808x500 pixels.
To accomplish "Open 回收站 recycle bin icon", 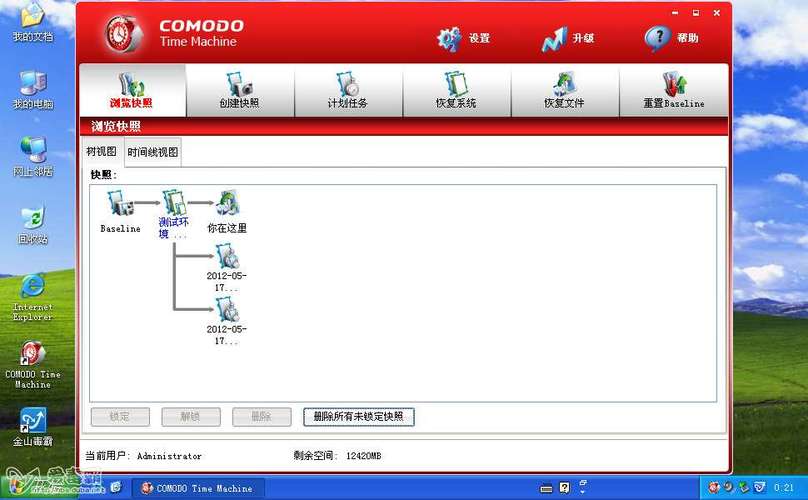I will point(32,225).
